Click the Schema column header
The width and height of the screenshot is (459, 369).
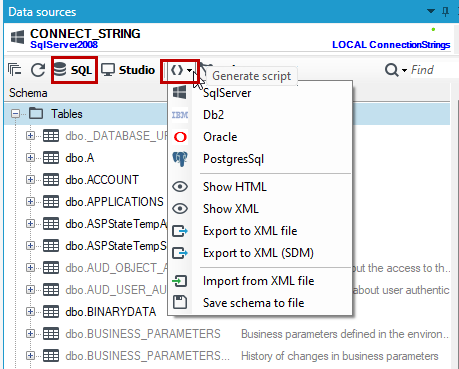[x=28, y=93]
